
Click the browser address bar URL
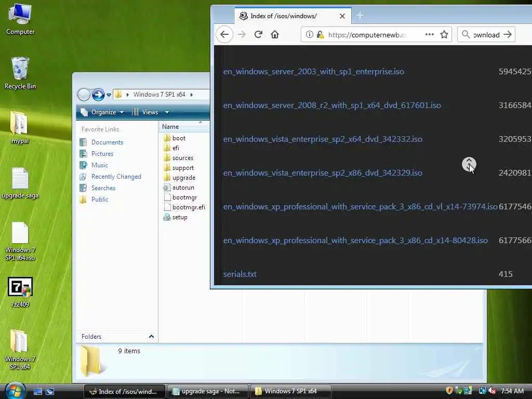[x=367, y=35]
